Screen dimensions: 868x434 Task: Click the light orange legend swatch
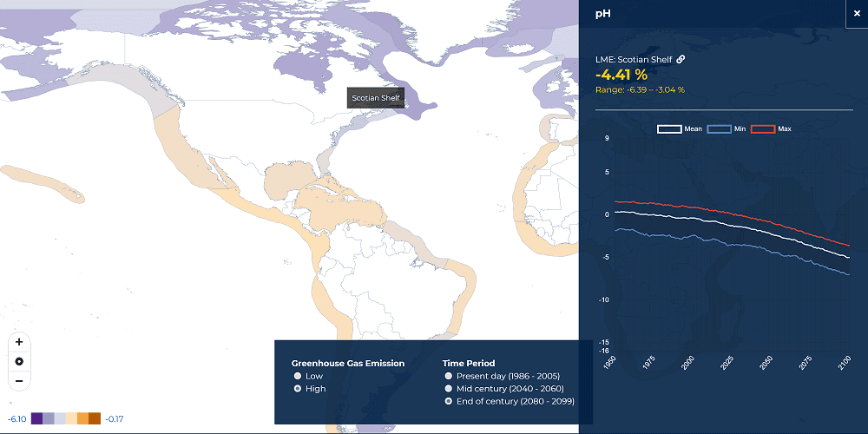pyautogui.click(x=71, y=418)
